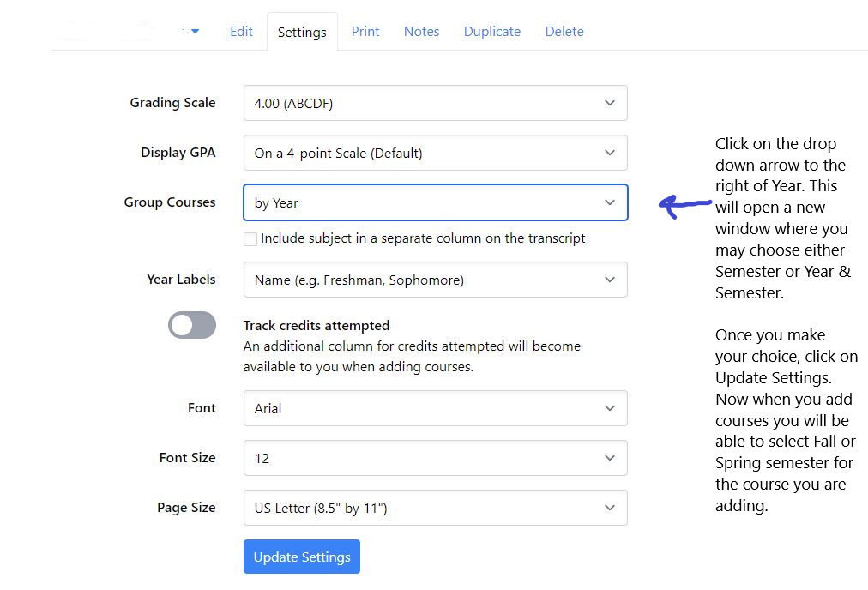Open the Group Courses dropdown
Image resolution: width=868 pixels, height=590 pixels.
click(435, 202)
